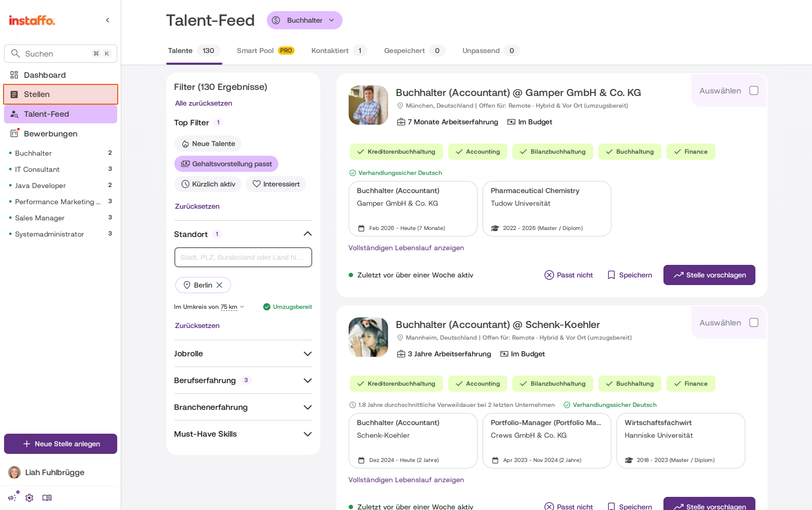Select Talent-Feed in sidebar
Viewport: 812px width, 510px height.
61,114
